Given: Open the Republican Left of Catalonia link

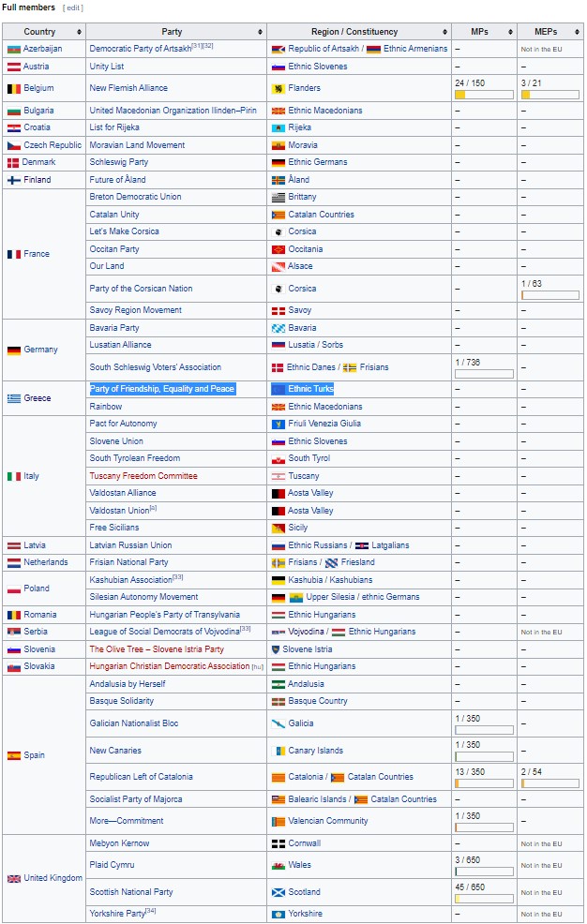Looking at the screenshot, I should click(x=141, y=777).
